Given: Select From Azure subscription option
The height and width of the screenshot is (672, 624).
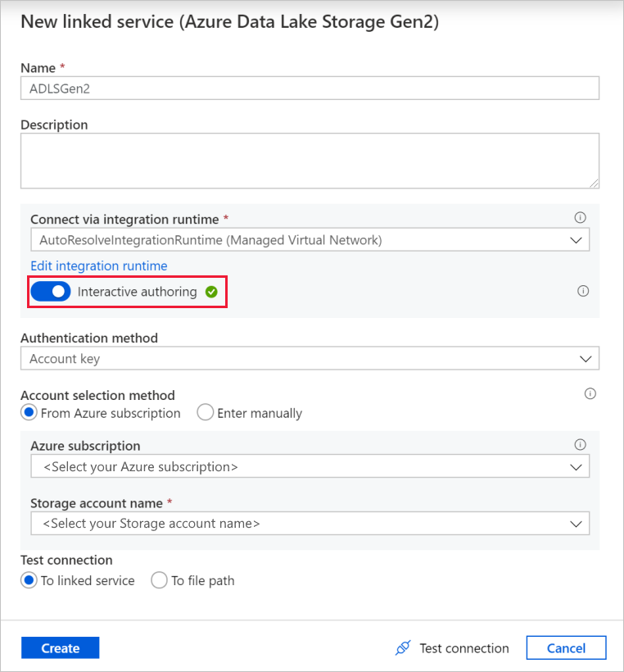Looking at the screenshot, I should click(29, 413).
